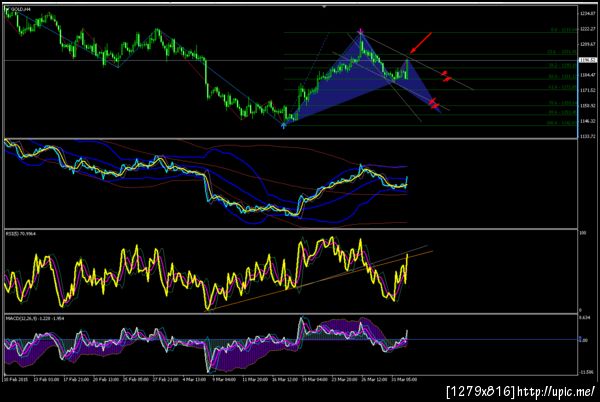Click price axis value 1133.72
Image resolution: width=600 pixels, height=402 pixels.
588,136
